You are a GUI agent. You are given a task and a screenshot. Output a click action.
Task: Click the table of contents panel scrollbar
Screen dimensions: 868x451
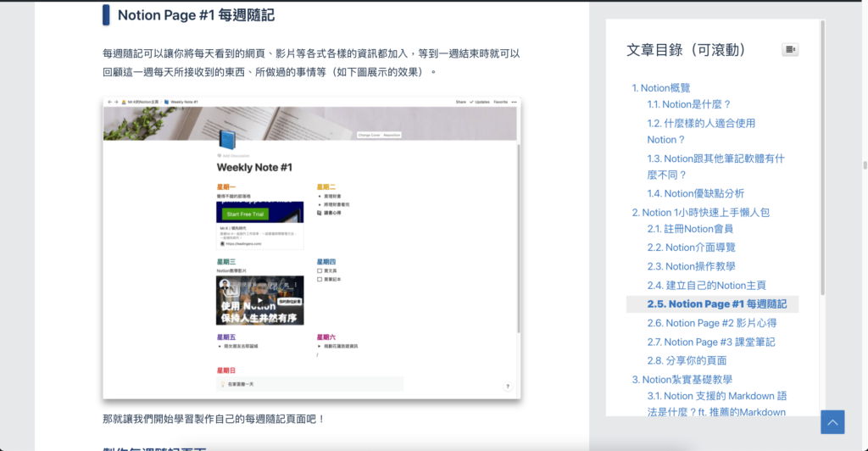[822, 158]
